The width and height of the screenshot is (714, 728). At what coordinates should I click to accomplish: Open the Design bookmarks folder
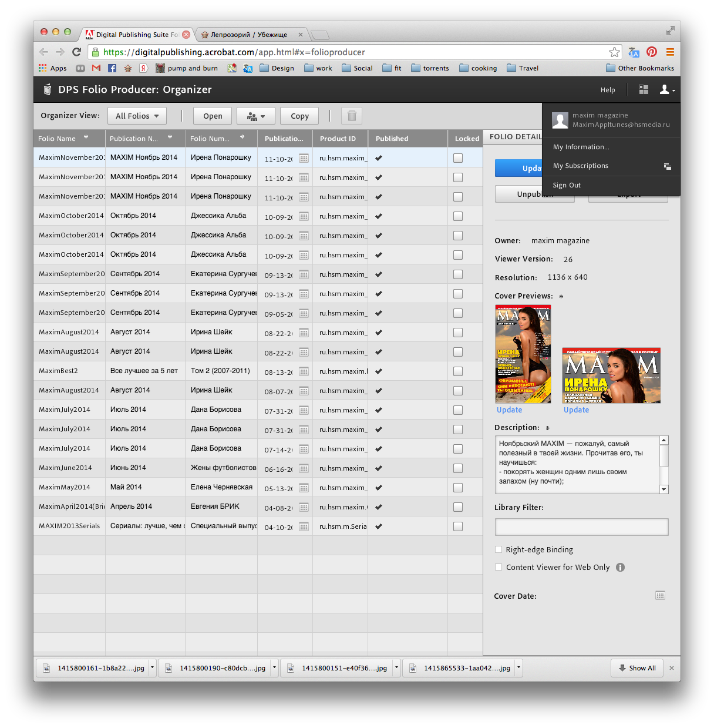[x=277, y=68]
